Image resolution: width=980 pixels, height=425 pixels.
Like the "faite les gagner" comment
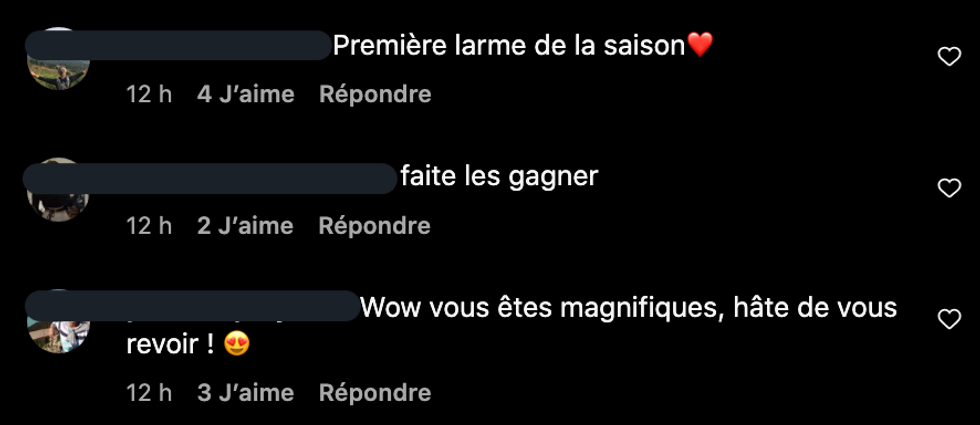click(x=949, y=188)
